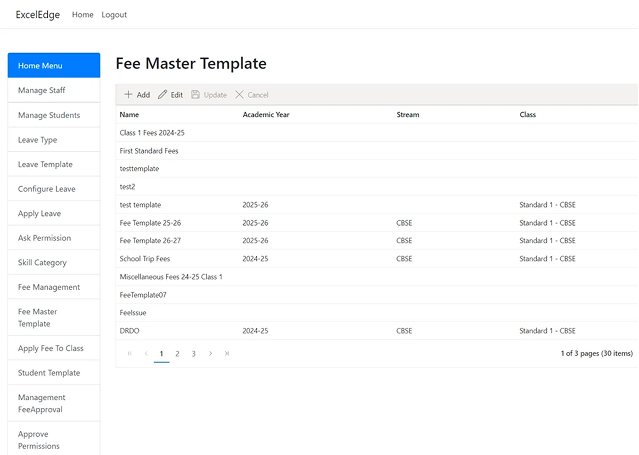Select row 'First Standard Fees'
Image resolution: width=639 pixels, height=455 pixels.
click(377, 151)
